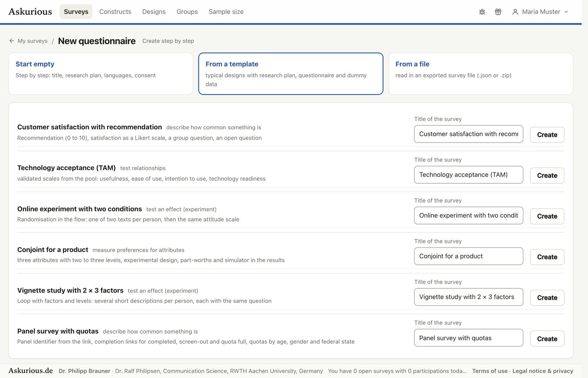
Task: Switch to the Constructs tab
Action: coord(115,12)
